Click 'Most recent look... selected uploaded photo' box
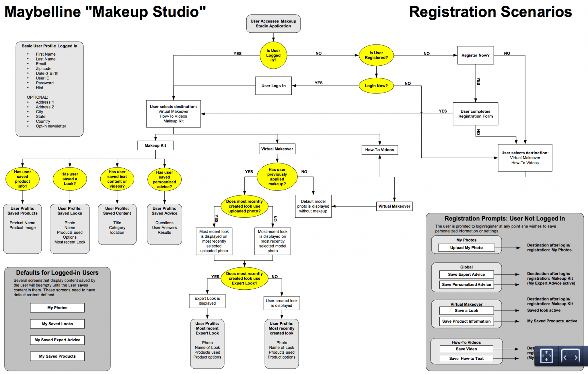Viewport: 588px width, 374px height. [214, 241]
